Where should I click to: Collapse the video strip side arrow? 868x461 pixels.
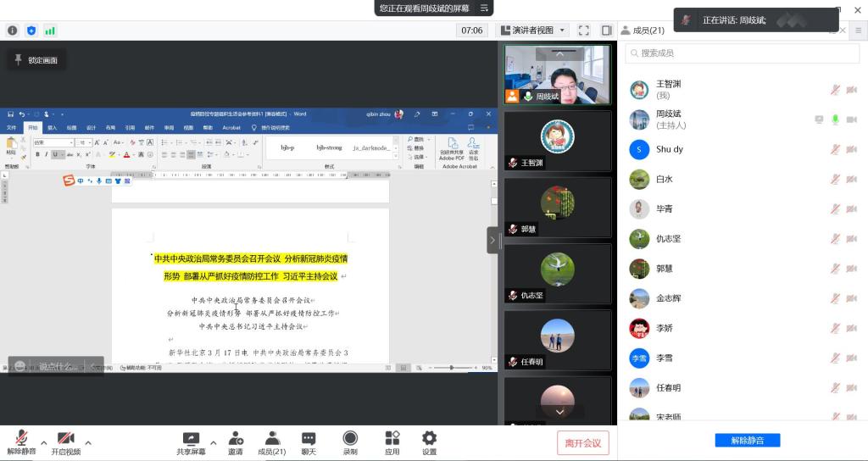[x=493, y=240]
